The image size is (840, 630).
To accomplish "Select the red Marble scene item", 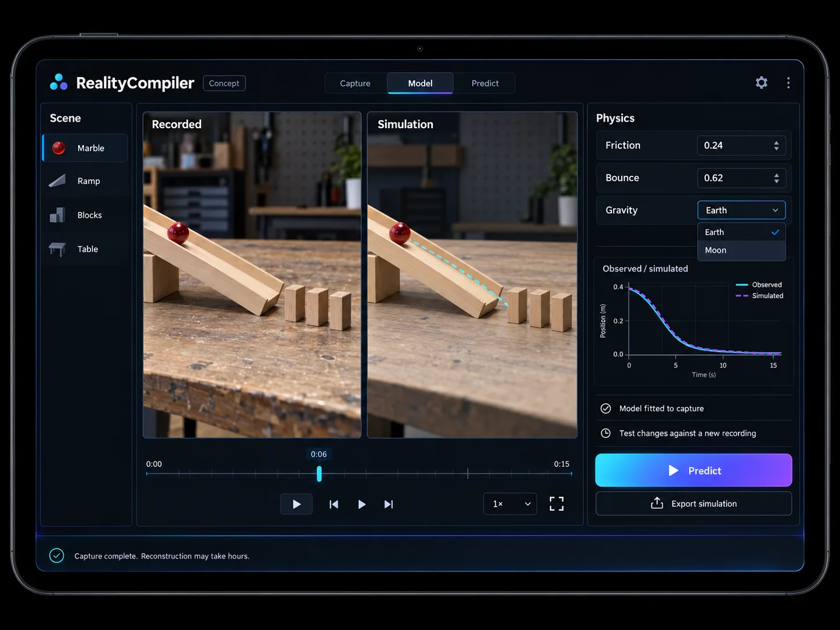I will [x=85, y=148].
